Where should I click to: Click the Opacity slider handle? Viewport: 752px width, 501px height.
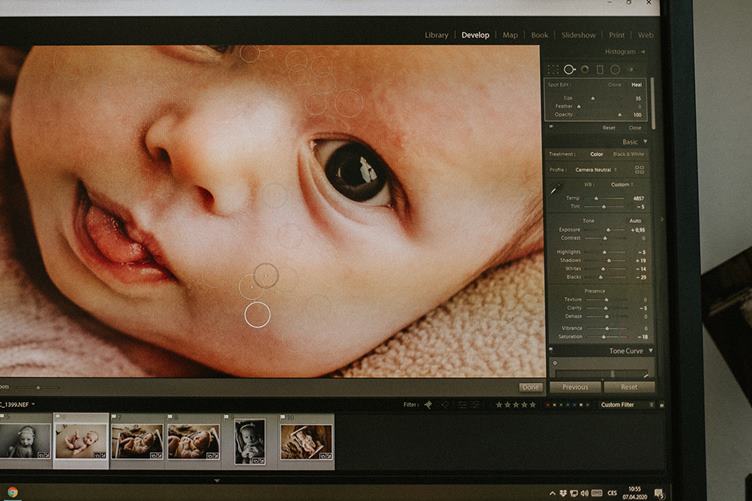620,115
